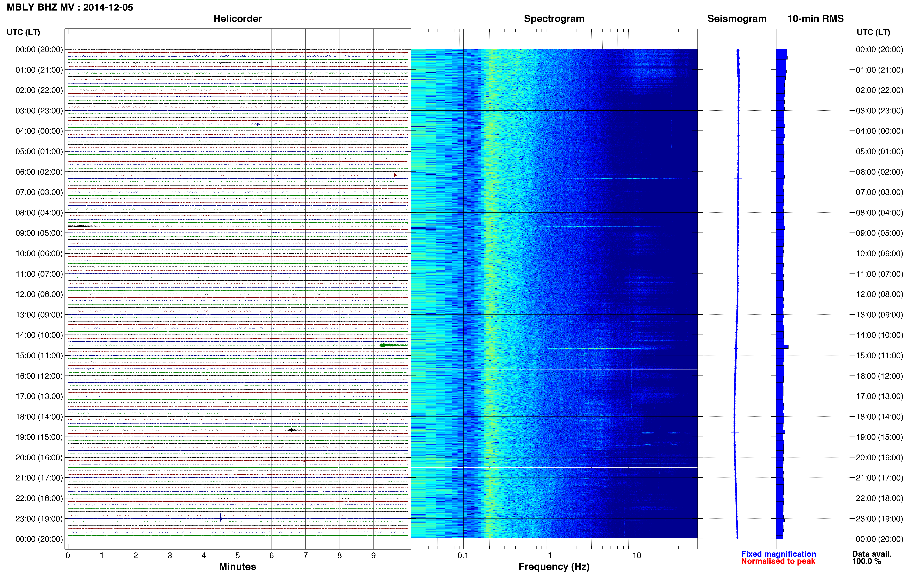The image size is (924, 578).
Task: Click the white data-gap line in the spectrogram near 15:40
Action: pos(554,369)
